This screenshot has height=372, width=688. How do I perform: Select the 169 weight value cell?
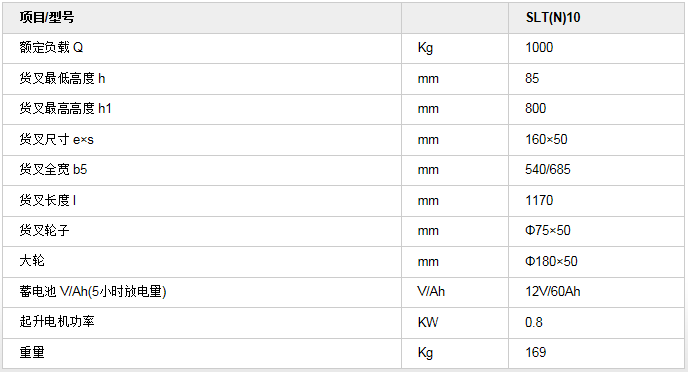pyautogui.click(x=596, y=353)
